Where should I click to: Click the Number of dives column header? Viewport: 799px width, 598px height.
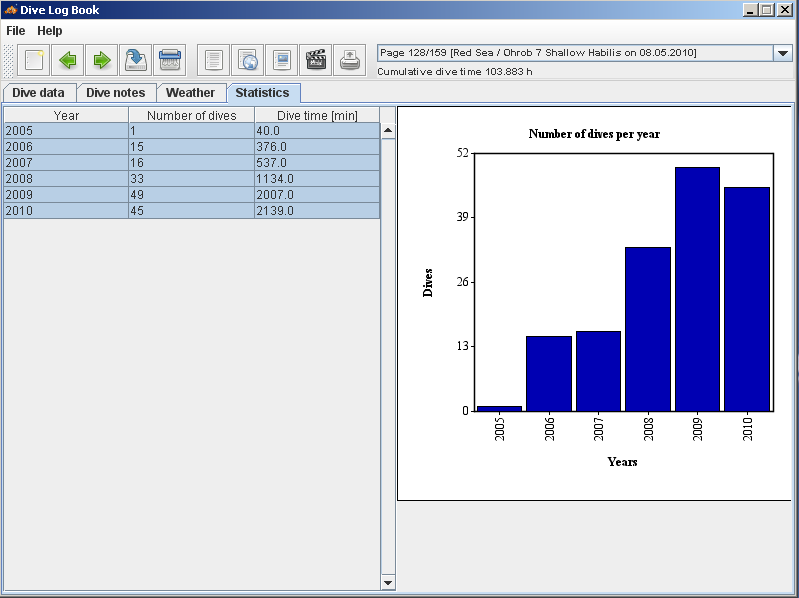(191, 115)
